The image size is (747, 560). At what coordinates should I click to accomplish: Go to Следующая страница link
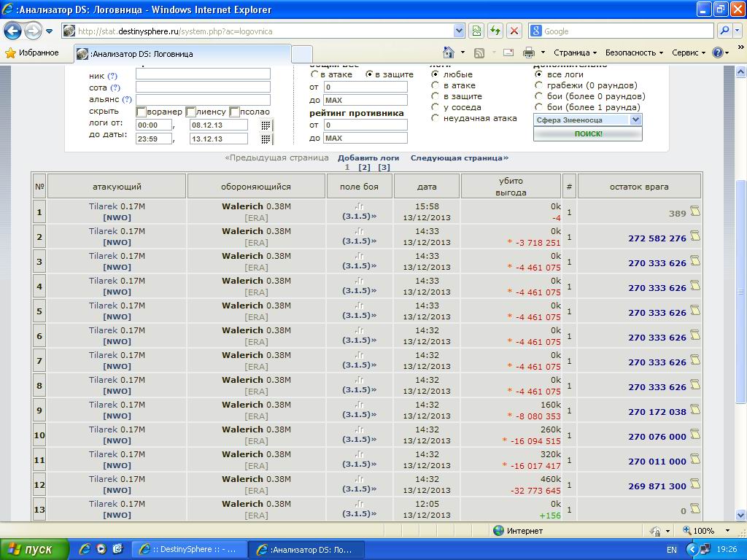coord(459,157)
